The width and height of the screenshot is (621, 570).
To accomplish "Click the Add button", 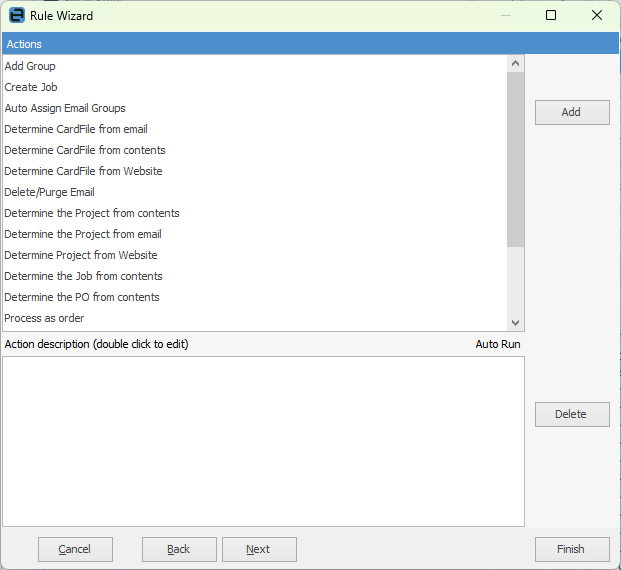I will 572,112.
